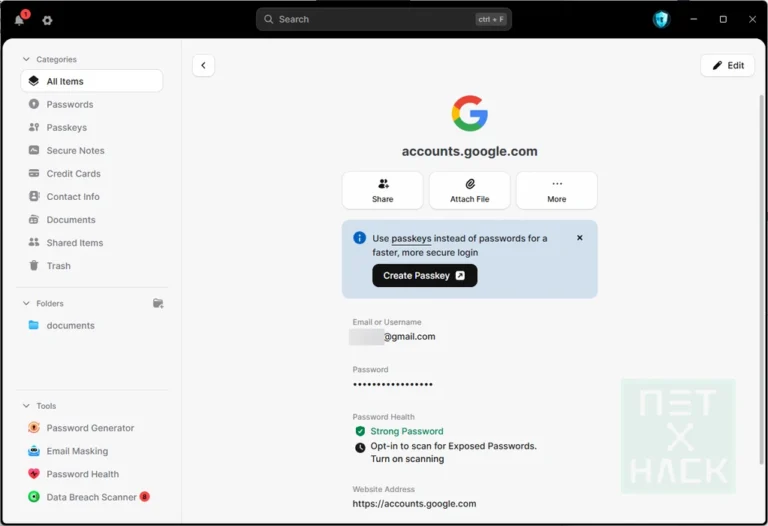Collapse the Categories section

coord(27,59)
